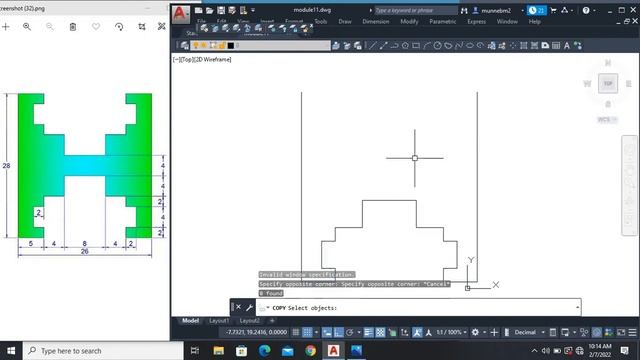Click the viewport controls label [-][Top][2D Wireframe]
This screenshot has width=640, height=360.
[x=202, y=60]
